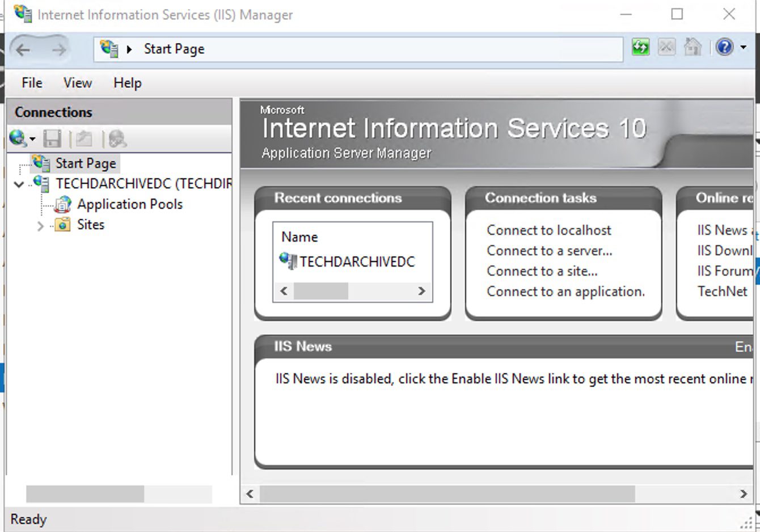Viewport: 760px width, 532px height.
Task: Click the Name column header in Recent connections
Action: [x=299, y=237]
